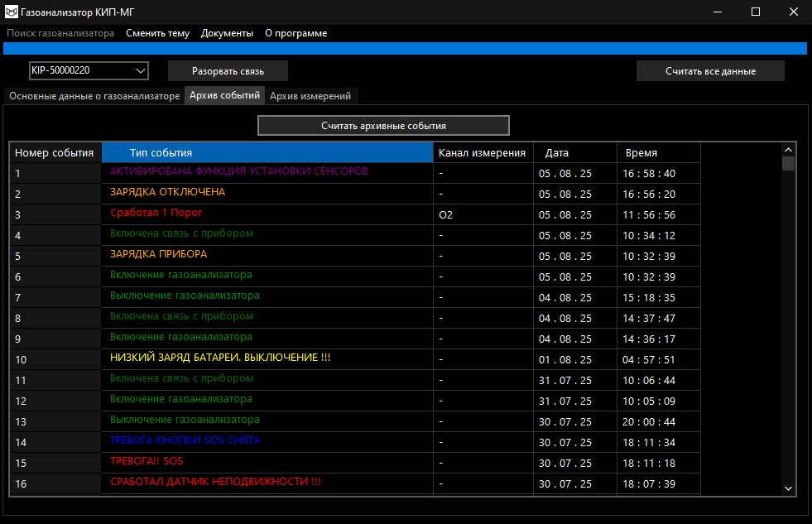Click the app logo icon in title bar

point(12,12)
